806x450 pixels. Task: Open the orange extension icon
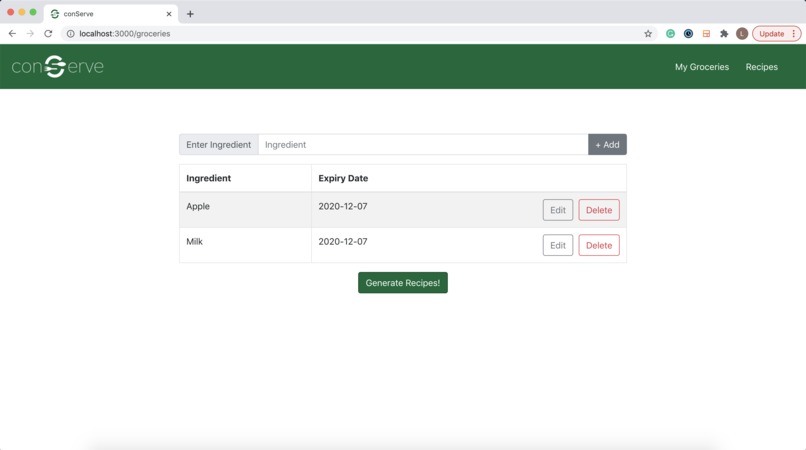pos(706,33)
